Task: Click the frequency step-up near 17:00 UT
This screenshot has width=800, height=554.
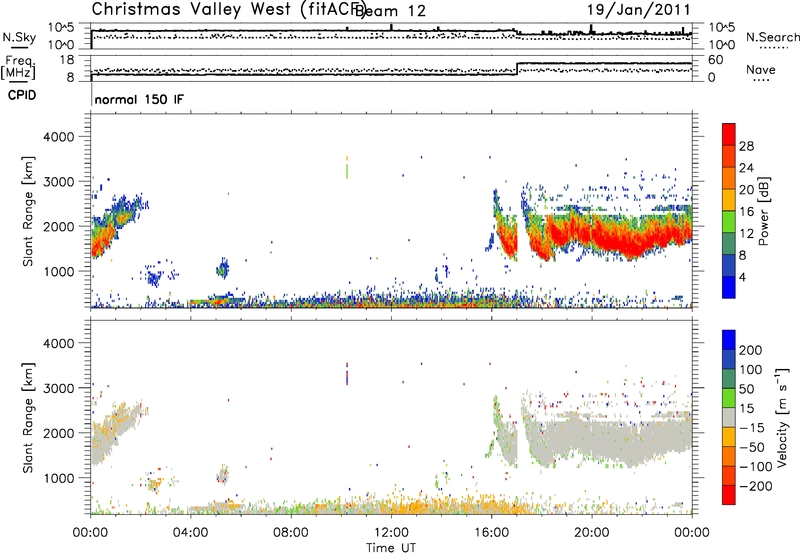Action: (517, 69)
